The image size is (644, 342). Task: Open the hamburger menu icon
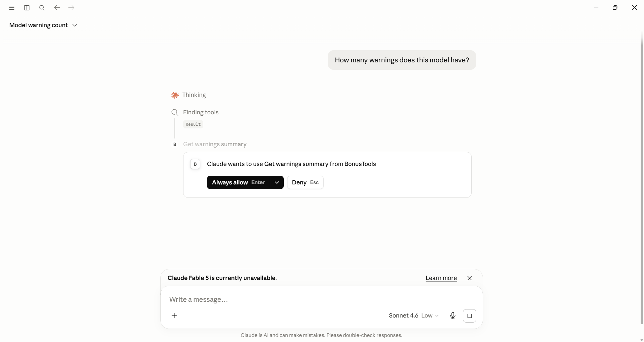pos(12,8)
